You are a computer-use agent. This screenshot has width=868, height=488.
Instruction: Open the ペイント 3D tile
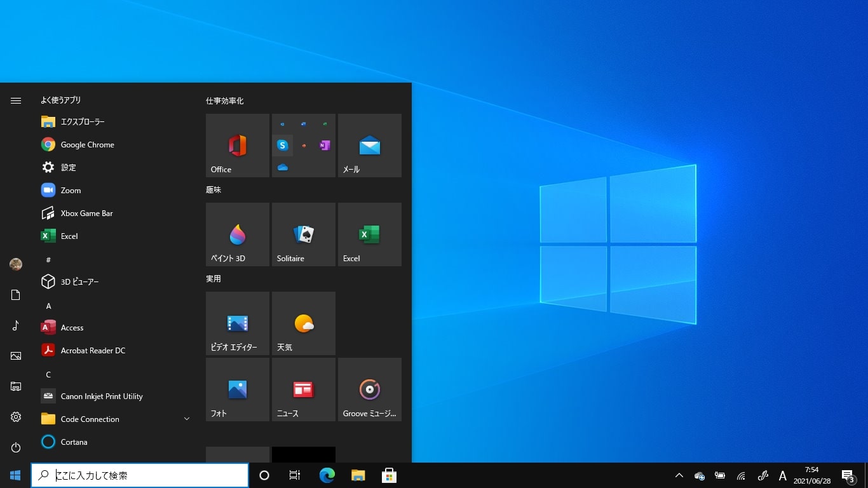(x=238, y=234)
